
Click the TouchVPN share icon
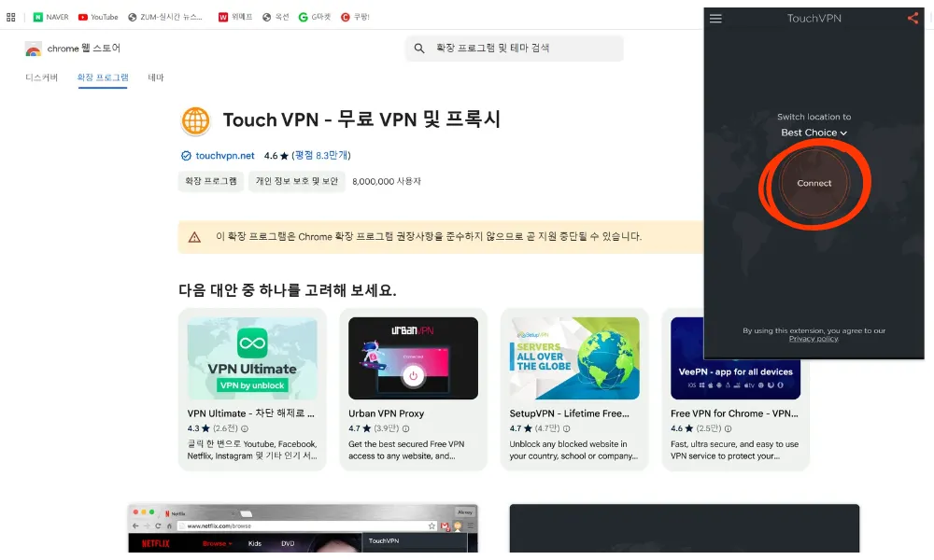pos(913,18)
